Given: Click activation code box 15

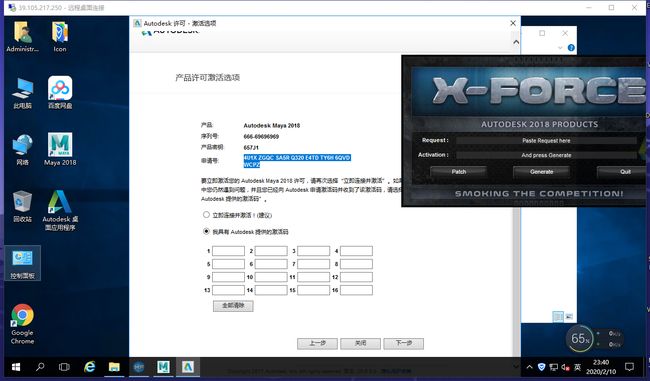Looking at the screenshot, I should pos(314,290).
